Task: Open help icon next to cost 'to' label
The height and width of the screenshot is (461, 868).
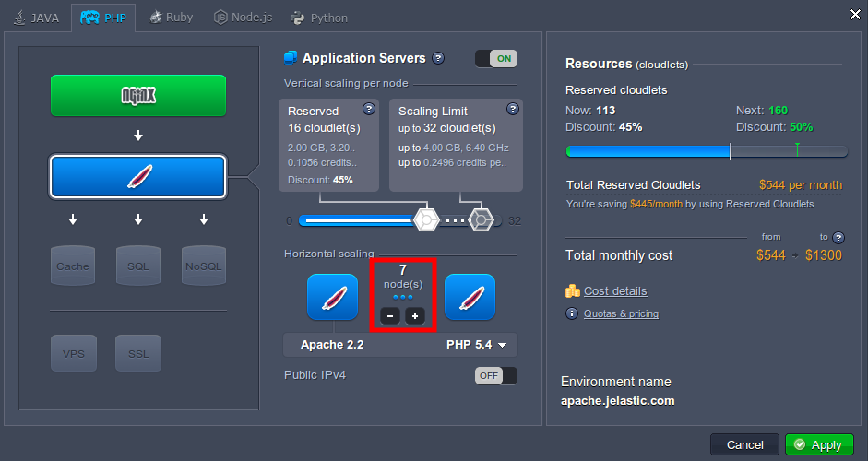Action: click(x=838, y=238)
